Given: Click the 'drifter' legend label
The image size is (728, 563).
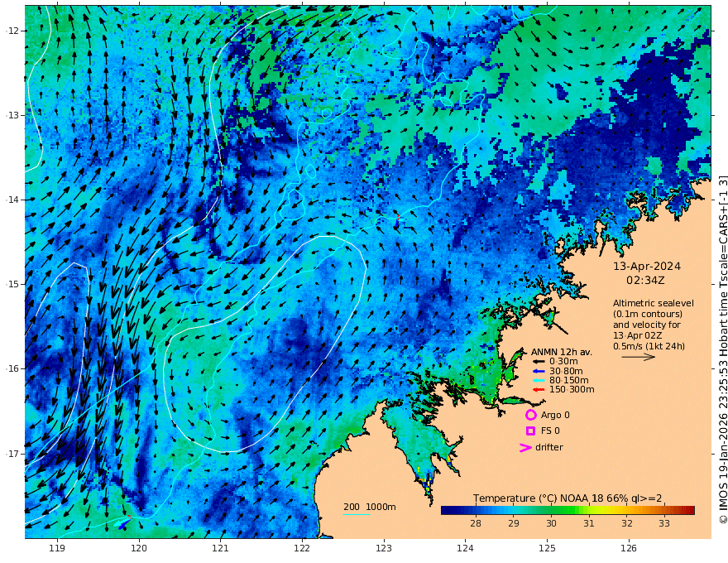Looking at the screenshot, I should [548, 447].
